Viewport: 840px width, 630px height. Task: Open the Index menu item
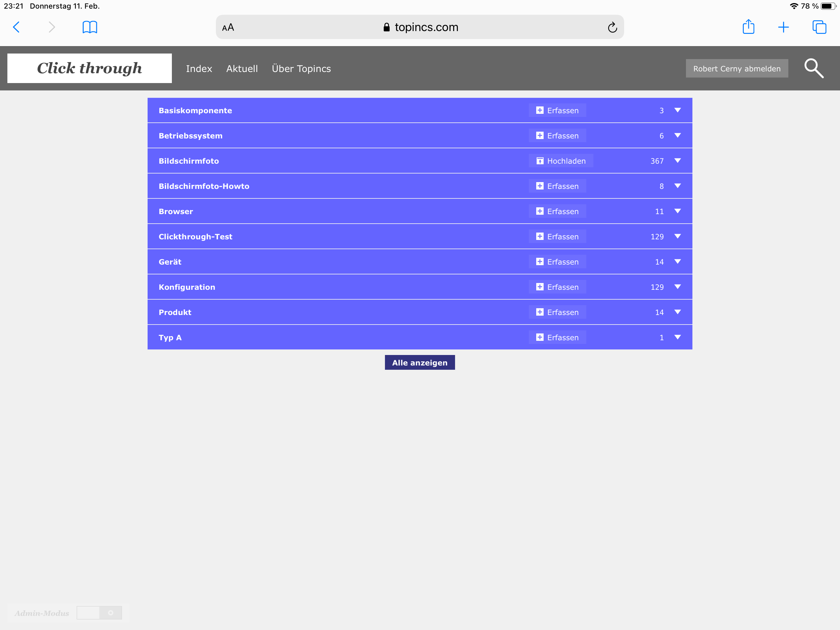click(x=199, y=69)
